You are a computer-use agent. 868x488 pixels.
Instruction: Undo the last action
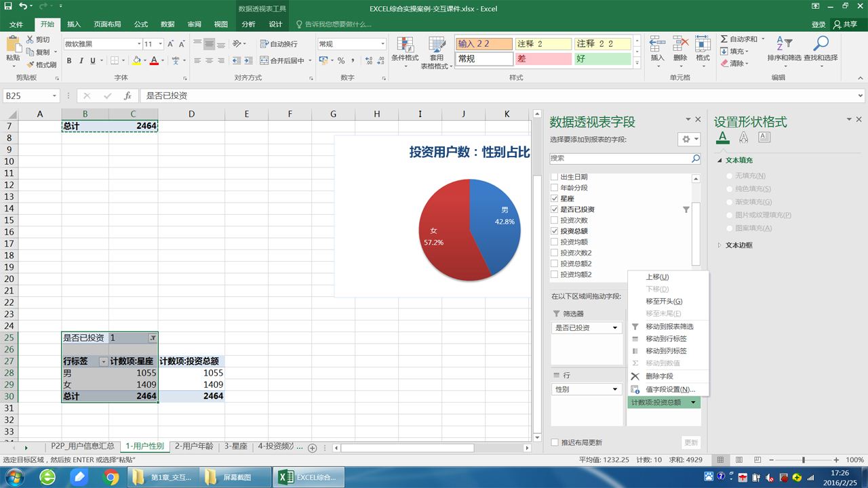coord(24,6)
